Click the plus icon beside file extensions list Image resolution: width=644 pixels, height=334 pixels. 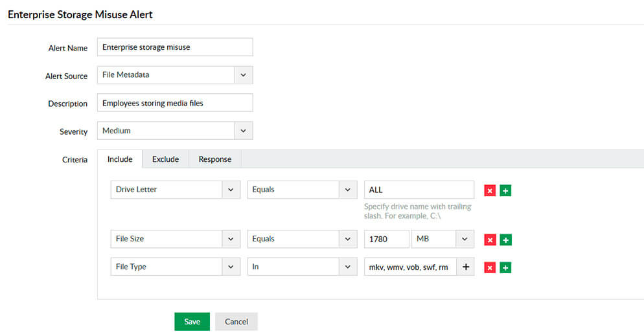[465, 267]
